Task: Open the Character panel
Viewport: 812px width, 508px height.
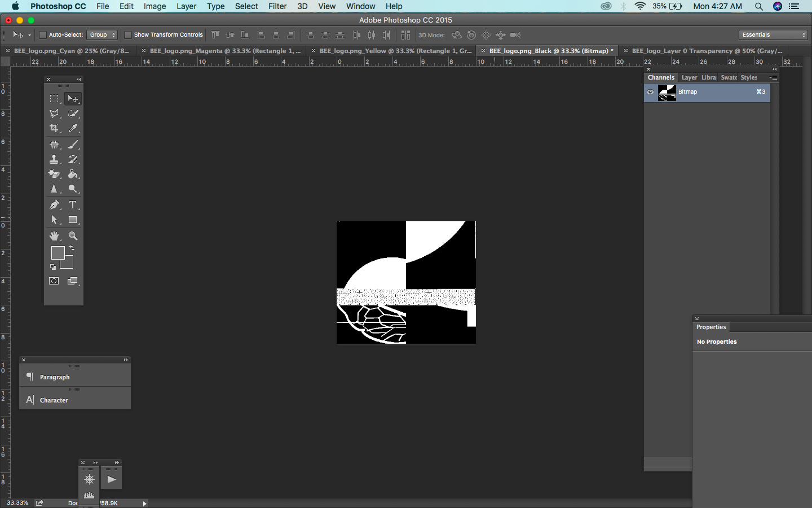Action: pos(54,400)
